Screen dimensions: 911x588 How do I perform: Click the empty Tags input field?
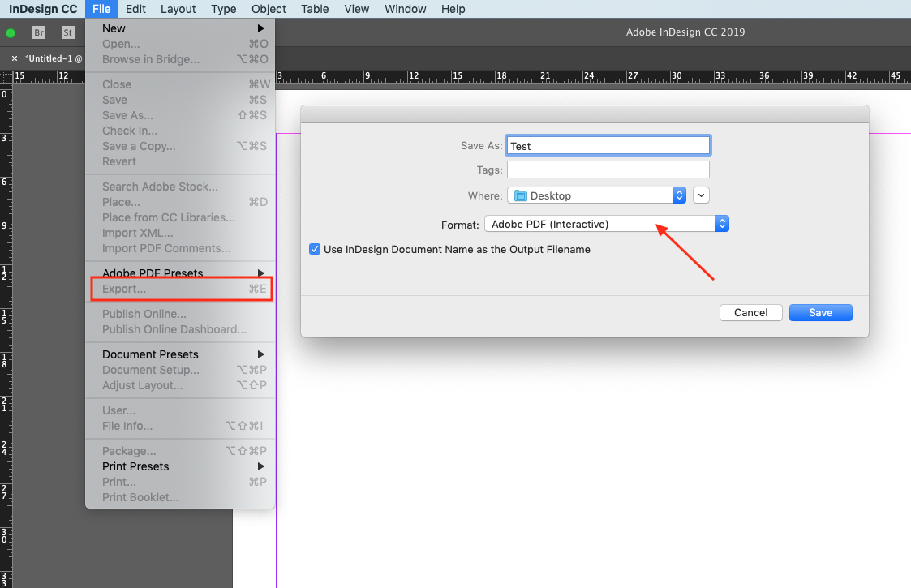pyautogui.click(x=608, y=170)
